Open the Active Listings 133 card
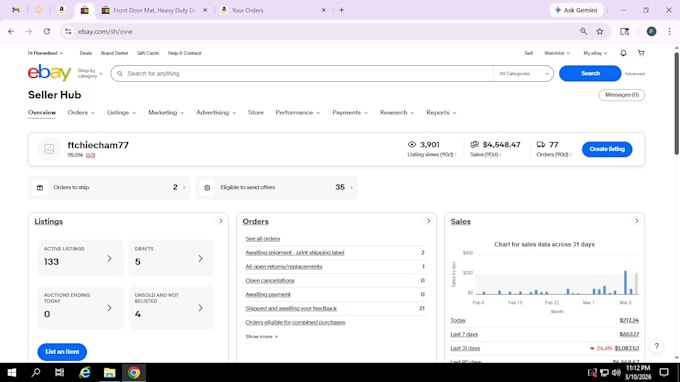This screenshot has height=382, width=680. (80, 258)
